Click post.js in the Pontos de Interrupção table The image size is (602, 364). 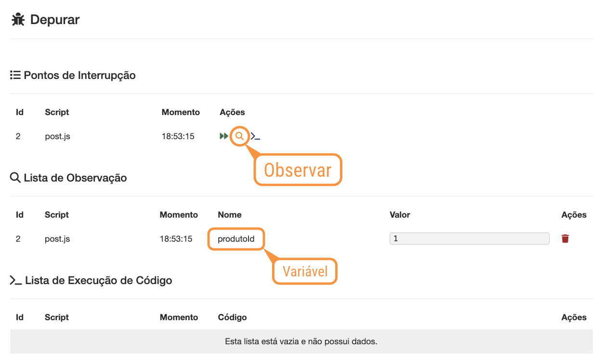[x=57, y=136]
